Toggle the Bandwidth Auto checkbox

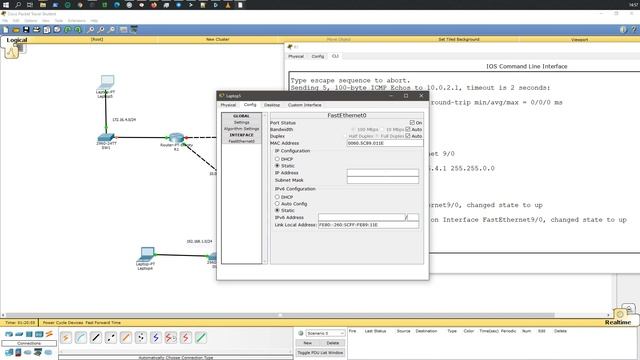click(x=408, y=129)
